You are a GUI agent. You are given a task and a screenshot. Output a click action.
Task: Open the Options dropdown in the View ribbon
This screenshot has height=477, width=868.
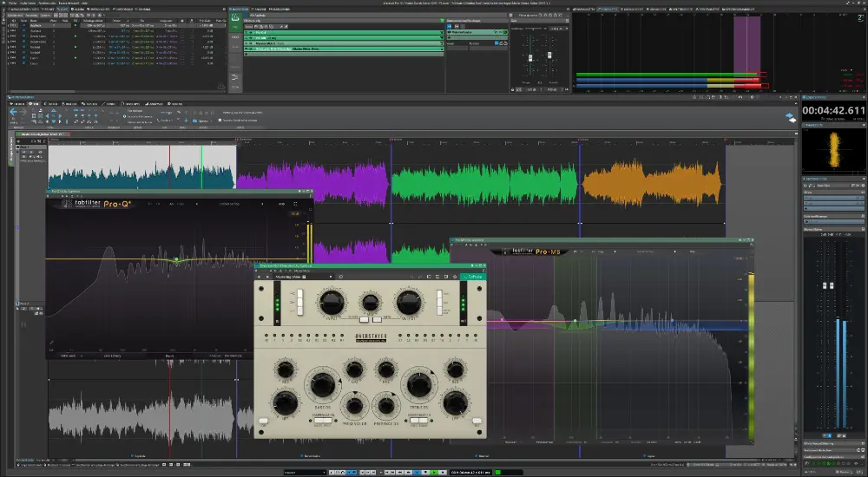204,121
